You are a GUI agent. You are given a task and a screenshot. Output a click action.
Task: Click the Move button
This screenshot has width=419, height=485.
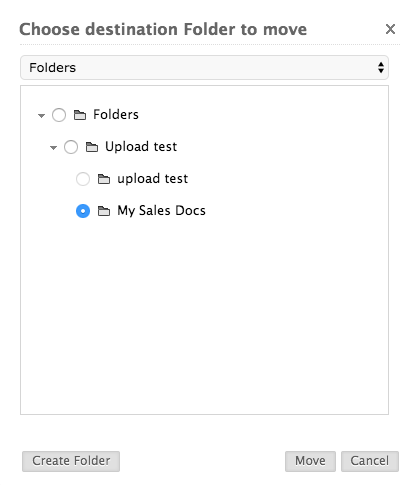(310, 461)
